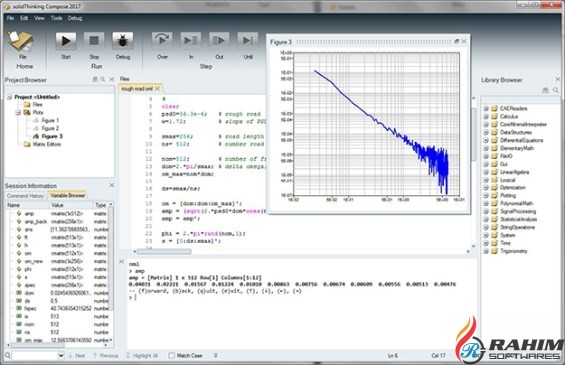Open the File icon in Home group
The width and height of the screenshot is (565, 365).
point(21,41)
